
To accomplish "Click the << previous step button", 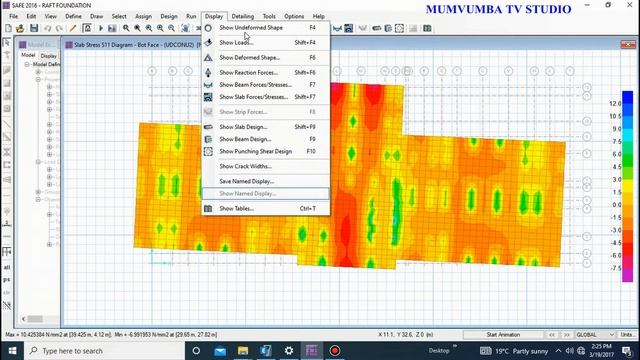I will point(552,335).
